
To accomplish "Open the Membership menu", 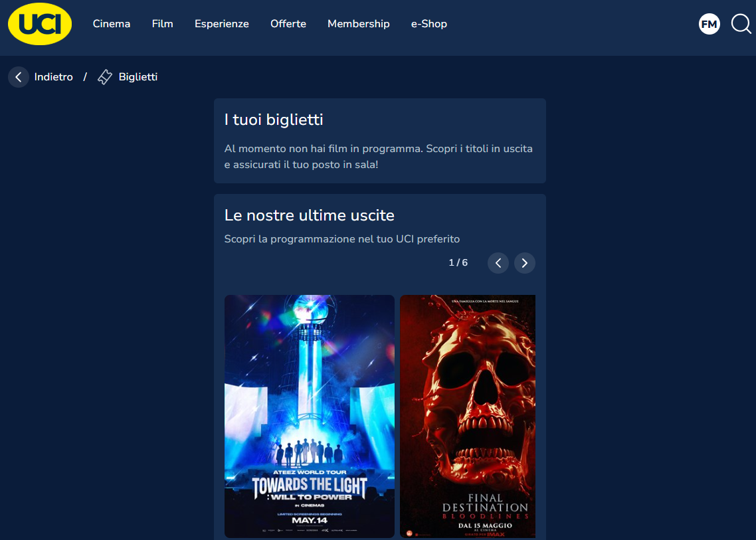I will [359, 24].
